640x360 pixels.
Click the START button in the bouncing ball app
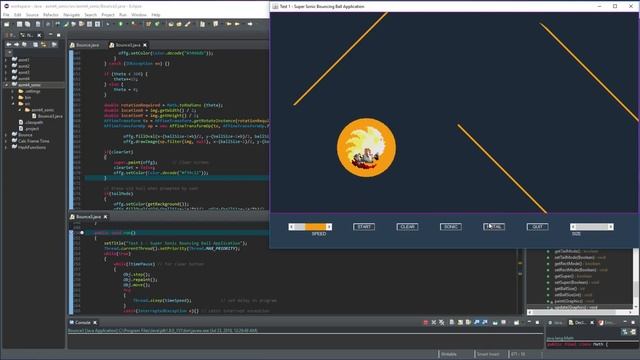364,227
